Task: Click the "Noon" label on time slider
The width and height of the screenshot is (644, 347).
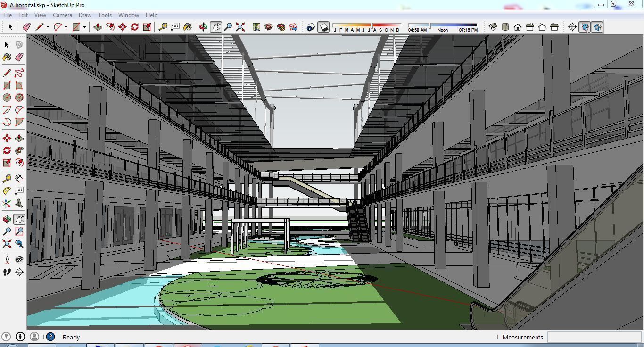Action: point(443,30)
